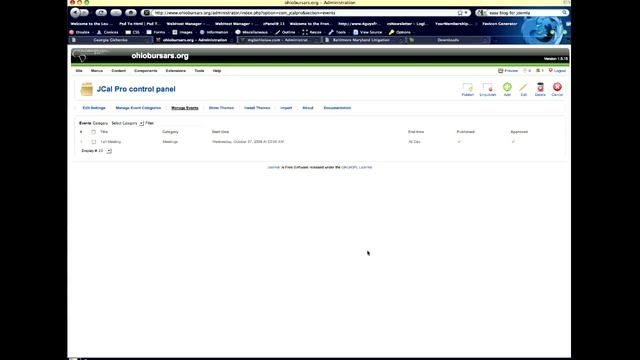Image resolution: width=640 pixels, height=360 pixels.
Task: Click the browser reload button
Action: point(101,13)
